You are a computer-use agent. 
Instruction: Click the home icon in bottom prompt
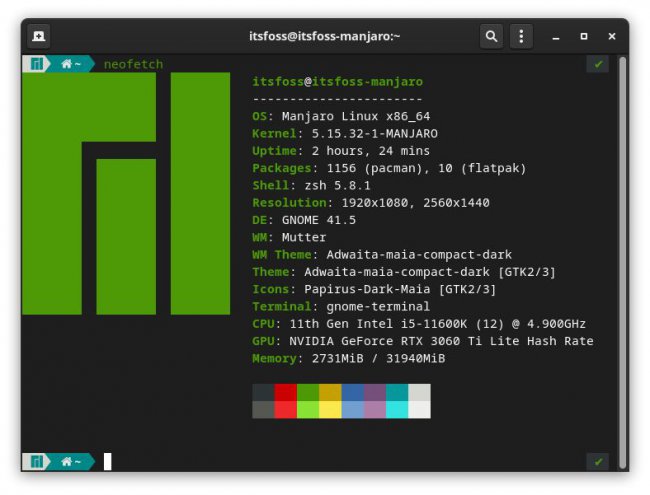click(x=66, y=461)
